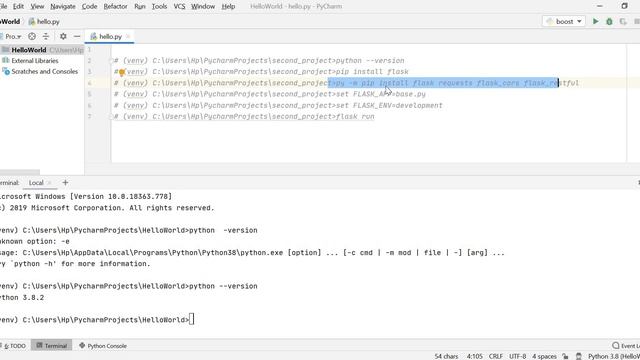Open the View menu
640x360 pixels.
(37, 7)
